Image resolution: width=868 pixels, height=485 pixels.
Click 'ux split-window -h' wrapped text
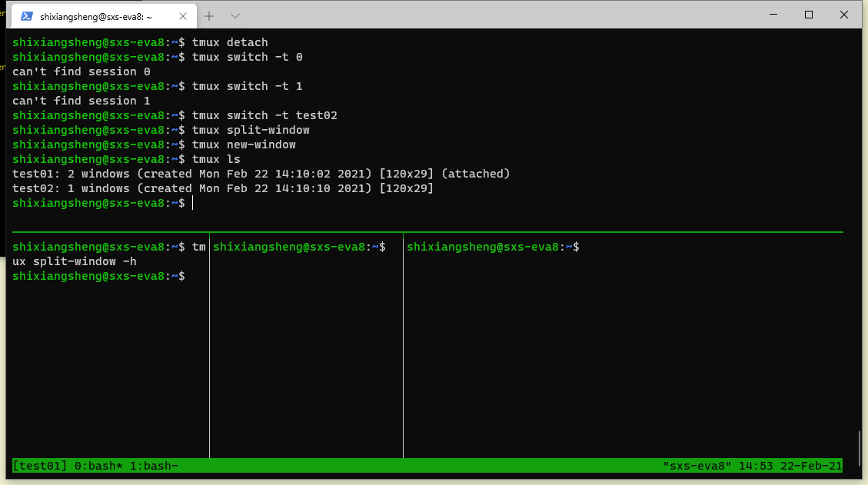point(74,261)
